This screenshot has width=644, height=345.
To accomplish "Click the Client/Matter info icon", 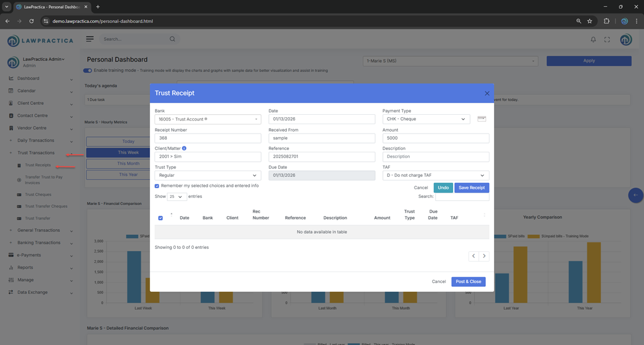I will [184, 149].
